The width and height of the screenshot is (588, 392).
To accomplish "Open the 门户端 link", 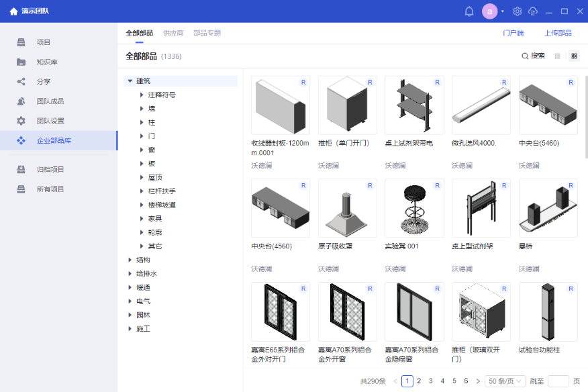I will click(x=513, y=33).
